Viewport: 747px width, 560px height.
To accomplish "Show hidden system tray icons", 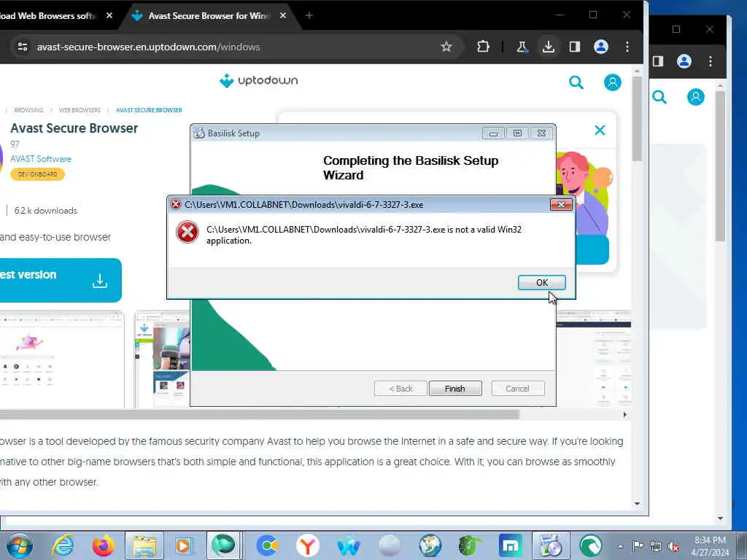I will 620,546.
